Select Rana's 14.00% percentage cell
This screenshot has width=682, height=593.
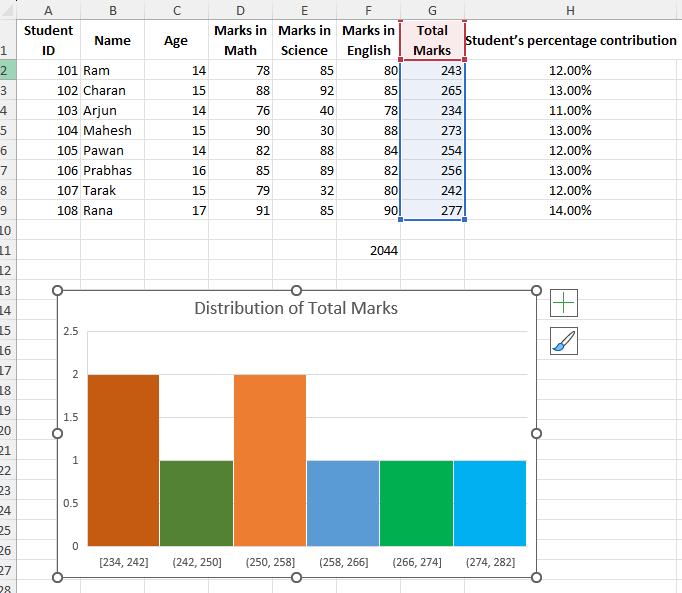[x=570, y=210]
